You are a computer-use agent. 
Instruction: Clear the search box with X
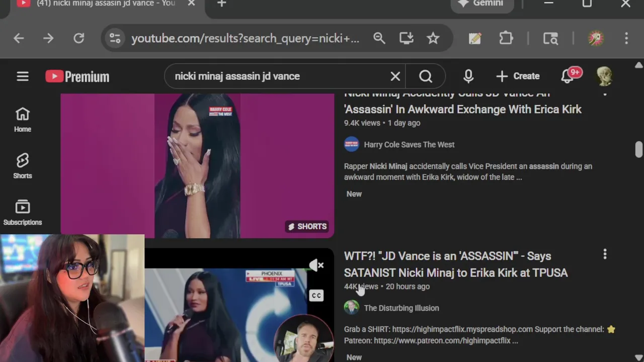click(395, 76)
